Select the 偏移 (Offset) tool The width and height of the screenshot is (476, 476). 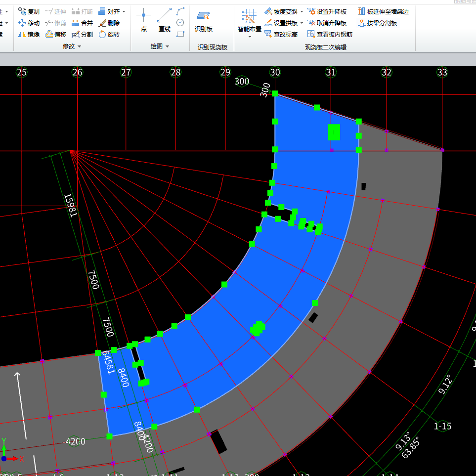click(55, 34)
